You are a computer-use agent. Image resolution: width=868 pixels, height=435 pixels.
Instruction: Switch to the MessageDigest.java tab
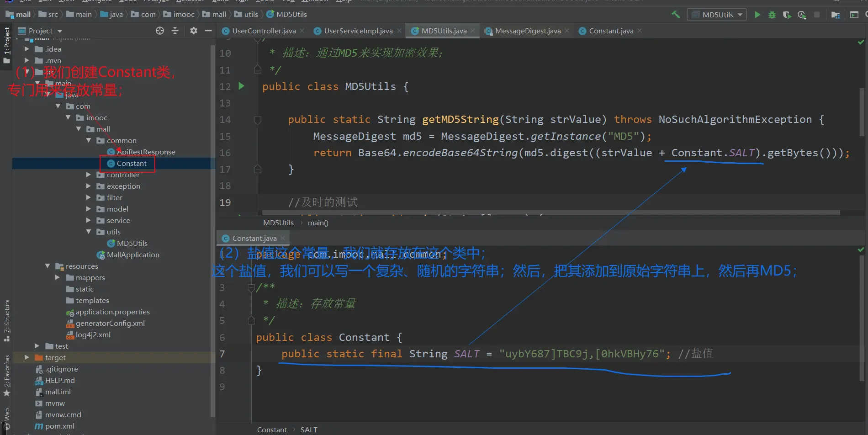(x=527, y=31)
